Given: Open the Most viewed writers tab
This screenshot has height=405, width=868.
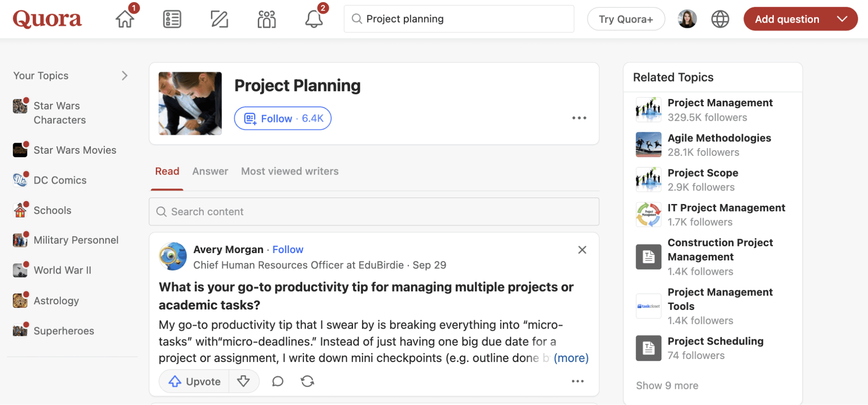Looking at the screenshot, I should click(x=290, y=171).
